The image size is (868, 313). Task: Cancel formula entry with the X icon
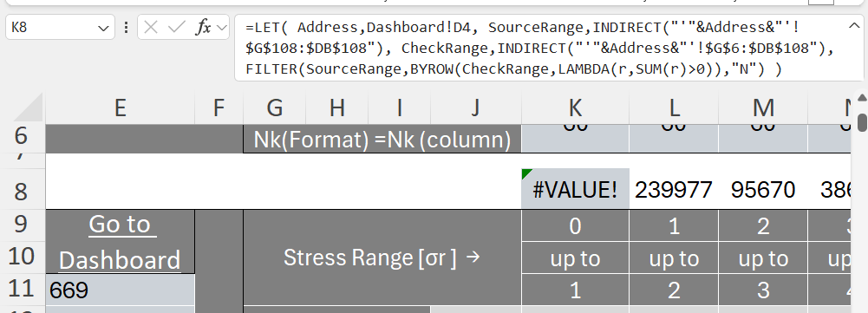click(151, 27)
